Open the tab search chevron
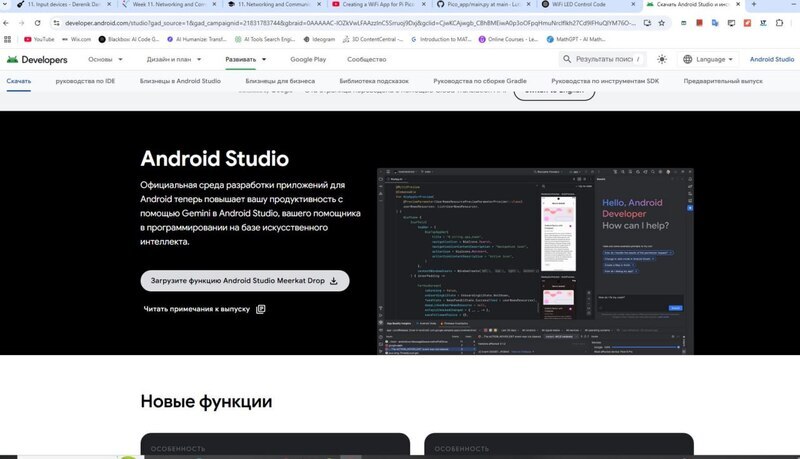This screenshot has height=459, width=800. [6, 4]
